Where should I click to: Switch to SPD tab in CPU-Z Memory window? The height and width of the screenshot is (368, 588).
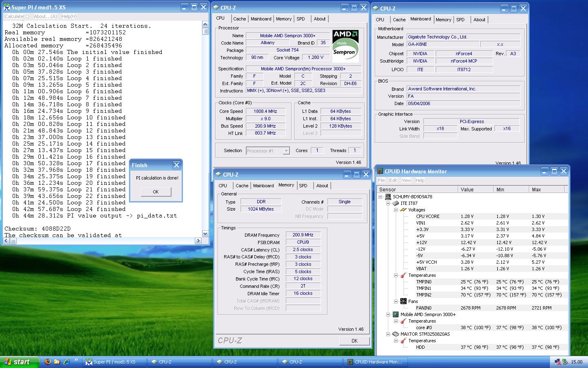coord(303,186)
